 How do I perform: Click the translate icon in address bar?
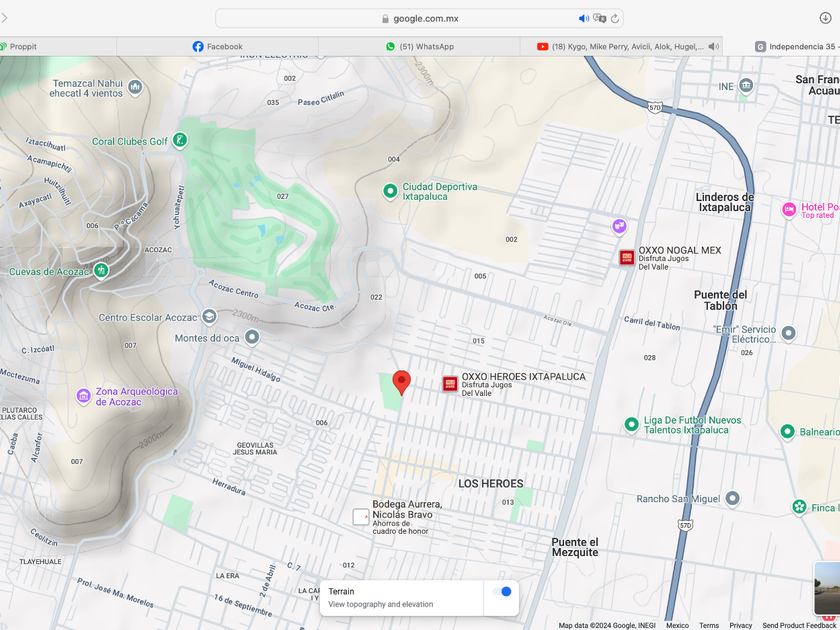pos(600,19)
